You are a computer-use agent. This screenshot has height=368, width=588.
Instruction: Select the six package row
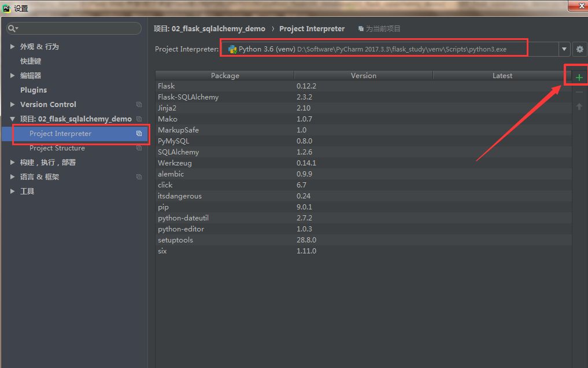click(x=363, y=251)
